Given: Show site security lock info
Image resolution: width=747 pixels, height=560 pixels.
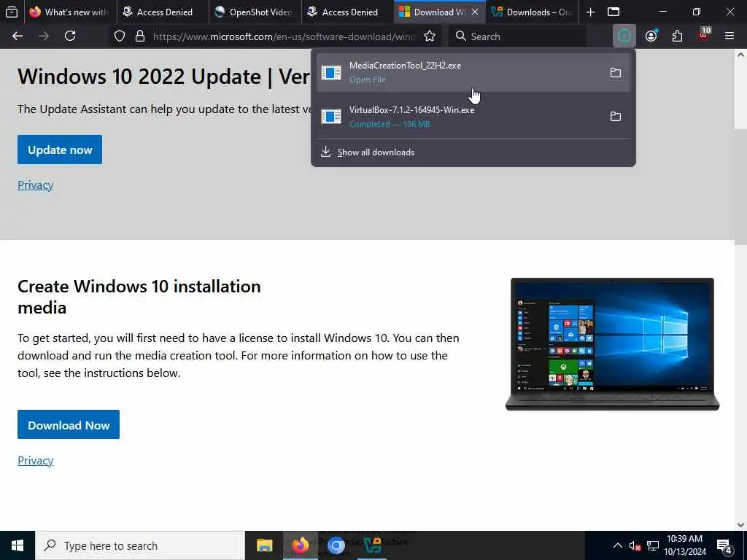Looking at the screenshot, I should pos(140,36).
